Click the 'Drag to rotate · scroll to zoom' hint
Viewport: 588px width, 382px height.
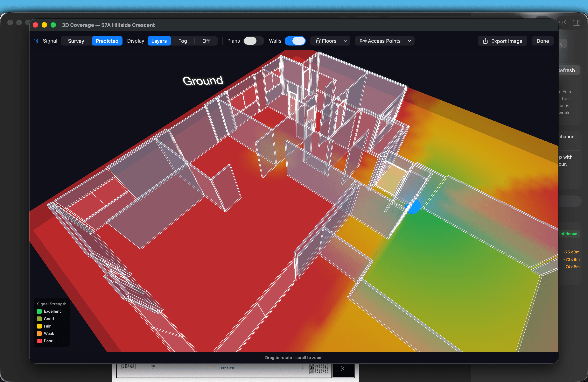coord(293,357)
